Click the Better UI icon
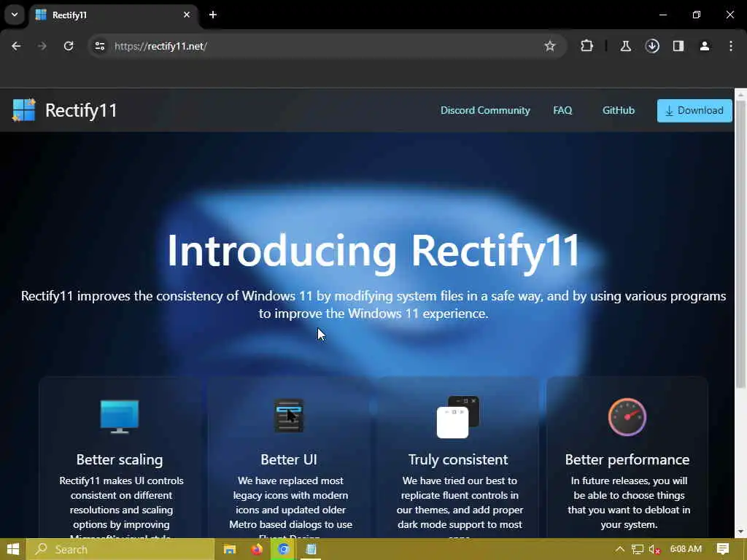 point(289,416)
